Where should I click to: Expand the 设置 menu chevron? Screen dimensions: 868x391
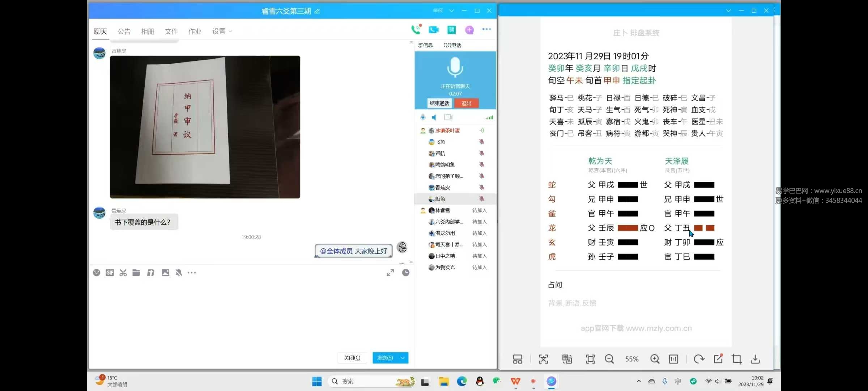230,32
